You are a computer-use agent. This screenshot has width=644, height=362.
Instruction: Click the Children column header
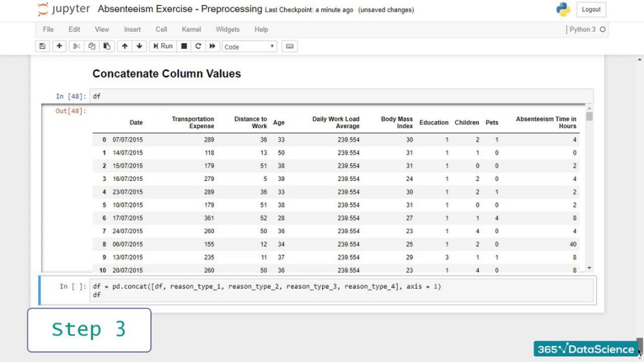(466, 122)
